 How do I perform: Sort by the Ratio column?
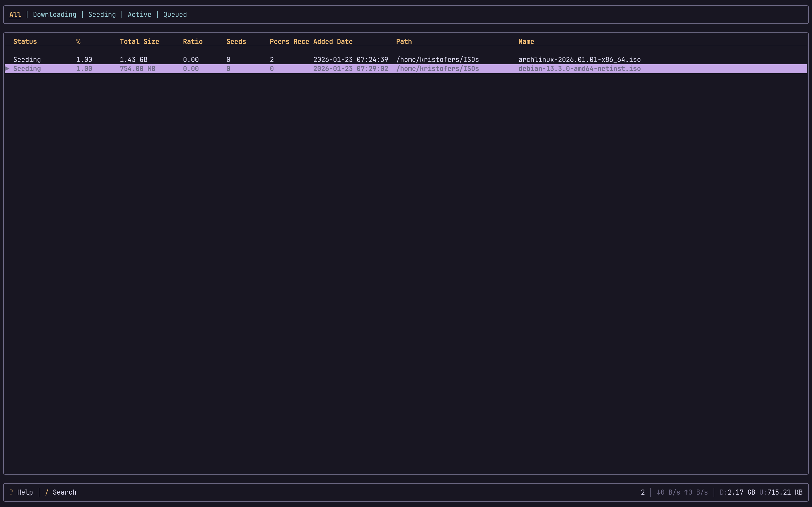[193, 41]
